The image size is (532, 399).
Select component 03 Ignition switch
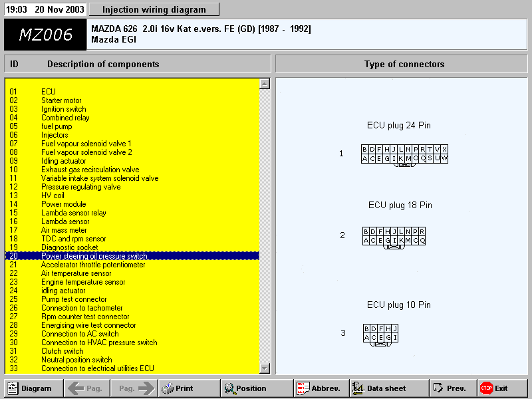(x=132, y=109)
